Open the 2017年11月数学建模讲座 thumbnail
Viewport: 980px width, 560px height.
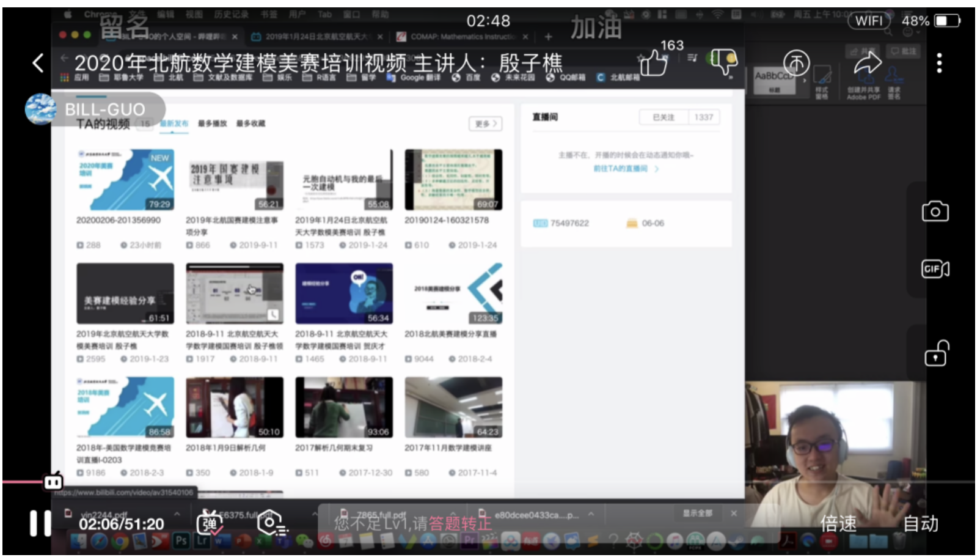click(453, 407)
